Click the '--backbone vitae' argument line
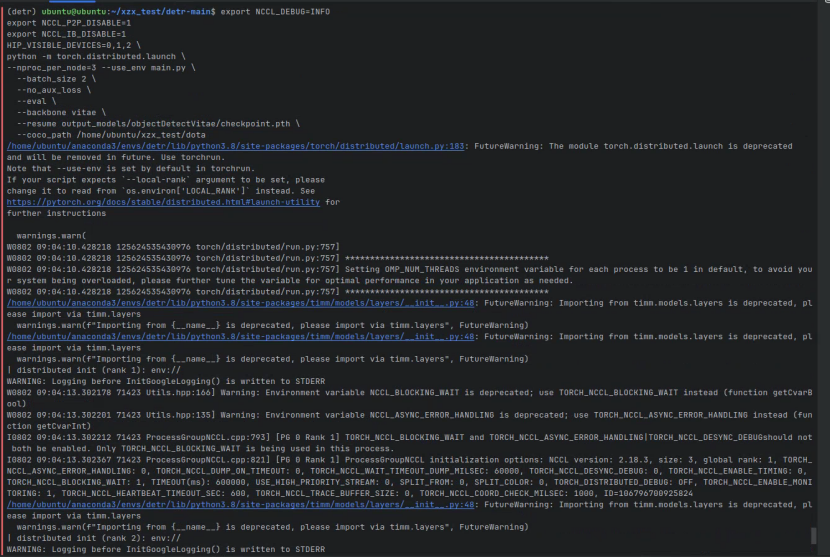The image size is (831, 557). (x=61, y=112)
